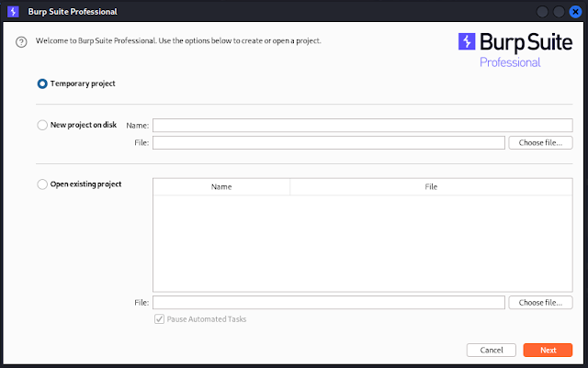Close the Burp Suite Professional window
The image size is (588, 368).
[575, 12]
